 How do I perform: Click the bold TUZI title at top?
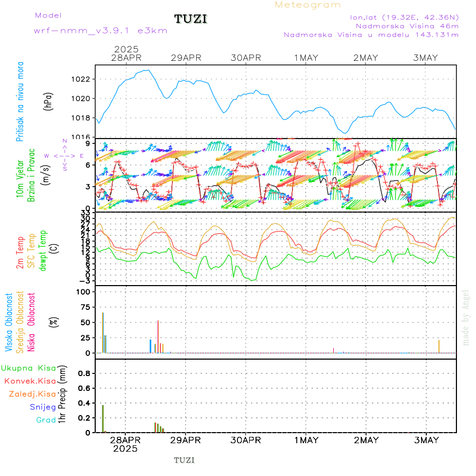(x=191, y=20)
